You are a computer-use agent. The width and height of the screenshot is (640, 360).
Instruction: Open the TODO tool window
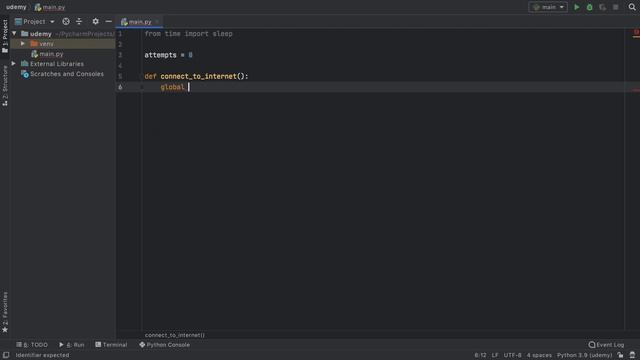tap(32, 345)
